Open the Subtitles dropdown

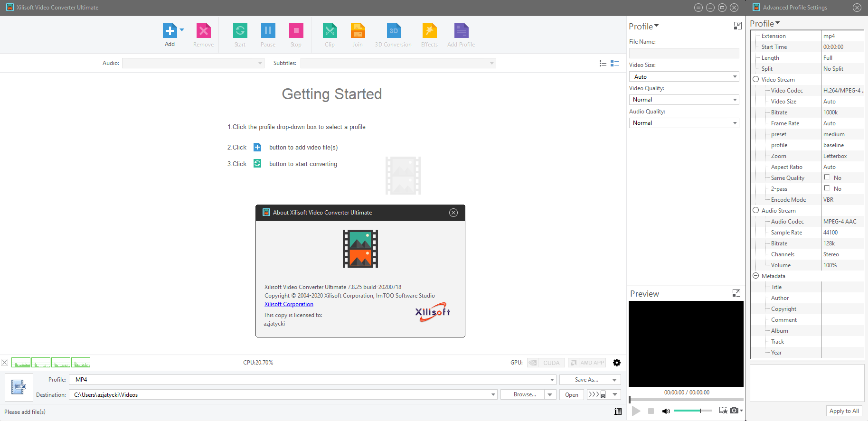pos(398,63)
